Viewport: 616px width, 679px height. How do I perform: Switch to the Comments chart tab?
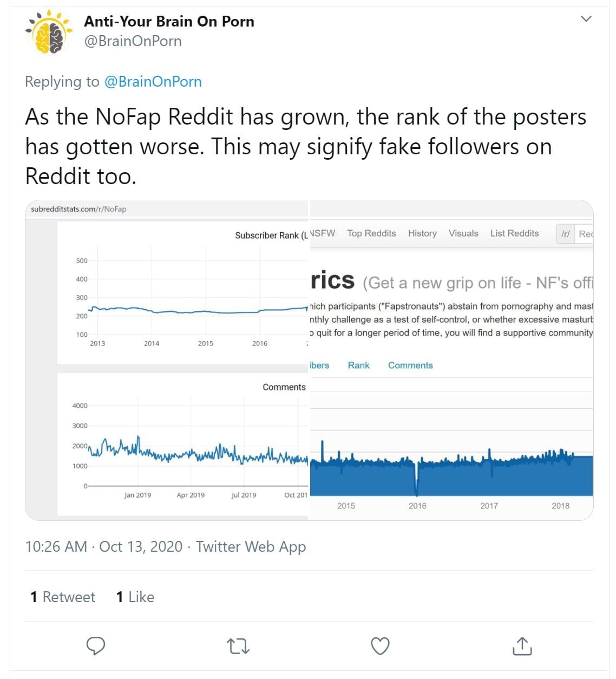410,365
